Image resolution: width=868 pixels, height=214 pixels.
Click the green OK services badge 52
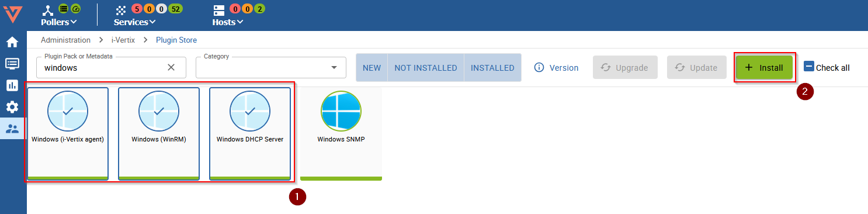[x=175, y=9]
